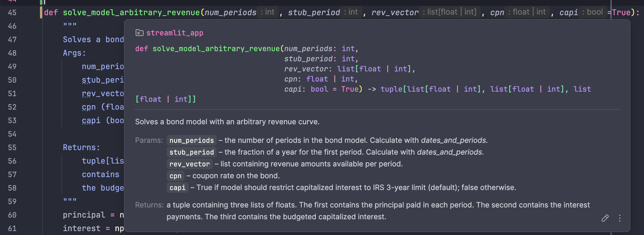Click the ': bool' inlay hint after capi

coord(592,12)
